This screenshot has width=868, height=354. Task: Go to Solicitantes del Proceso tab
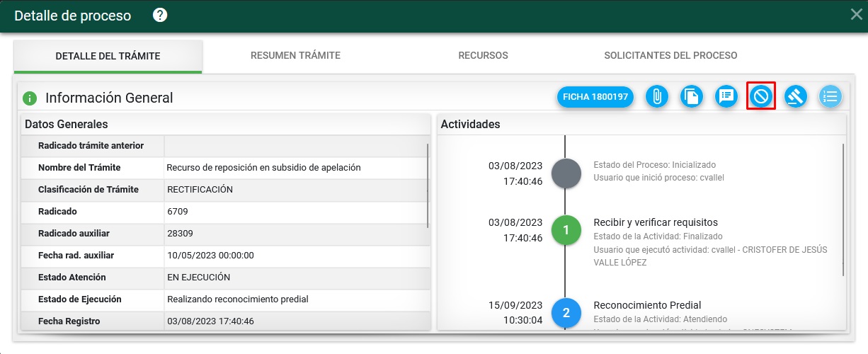pyautogui.click(x=670, y=55)
